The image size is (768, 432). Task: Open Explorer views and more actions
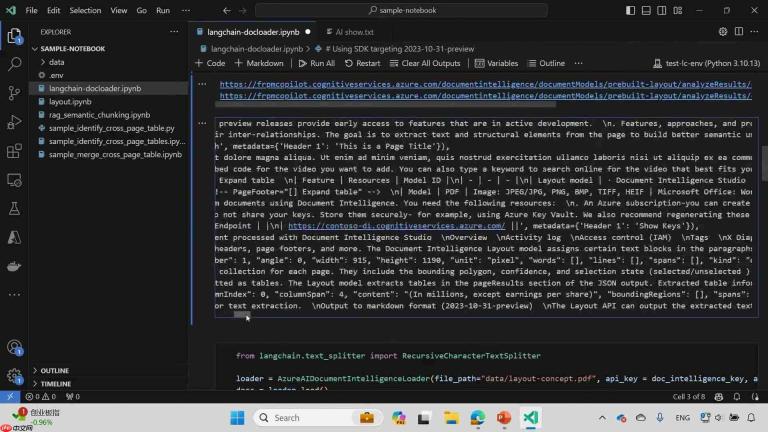[x=174, y=32]
